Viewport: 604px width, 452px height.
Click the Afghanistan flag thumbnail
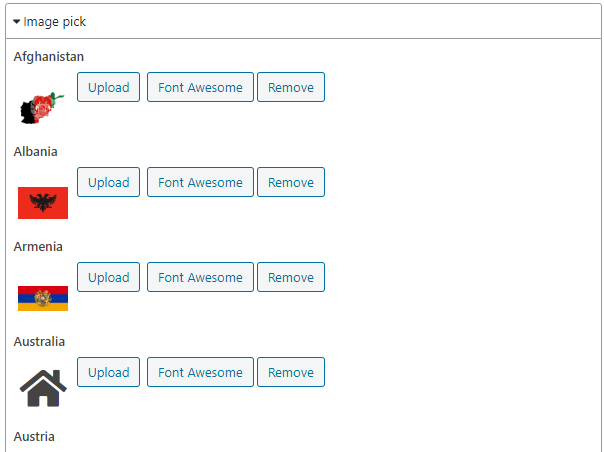[x=42, y=106]
